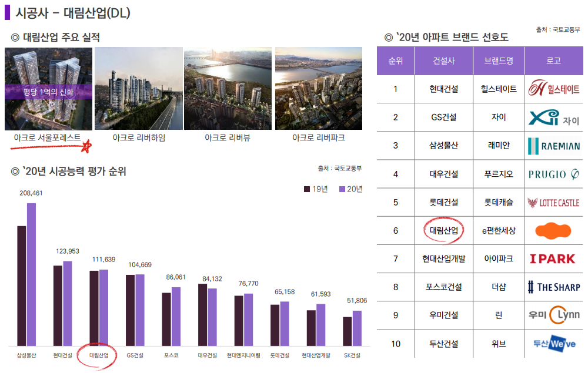
Task: Click the 111,639 value label
Action: [x=104, y=260]
